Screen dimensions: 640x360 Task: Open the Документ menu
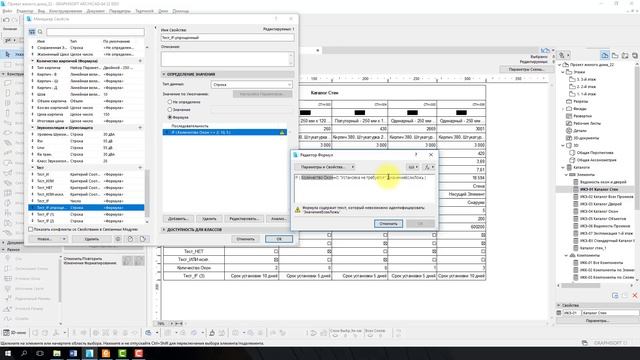click(96, 11)
